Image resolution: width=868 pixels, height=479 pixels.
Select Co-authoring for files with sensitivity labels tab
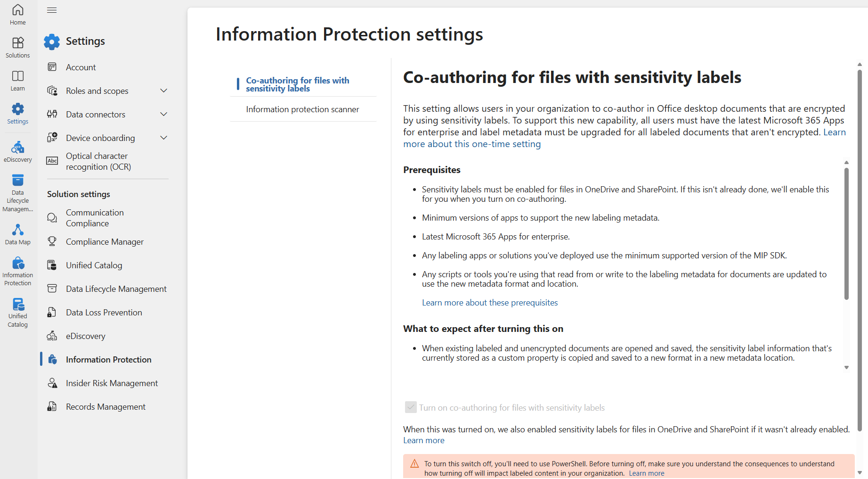pos(298,84)
